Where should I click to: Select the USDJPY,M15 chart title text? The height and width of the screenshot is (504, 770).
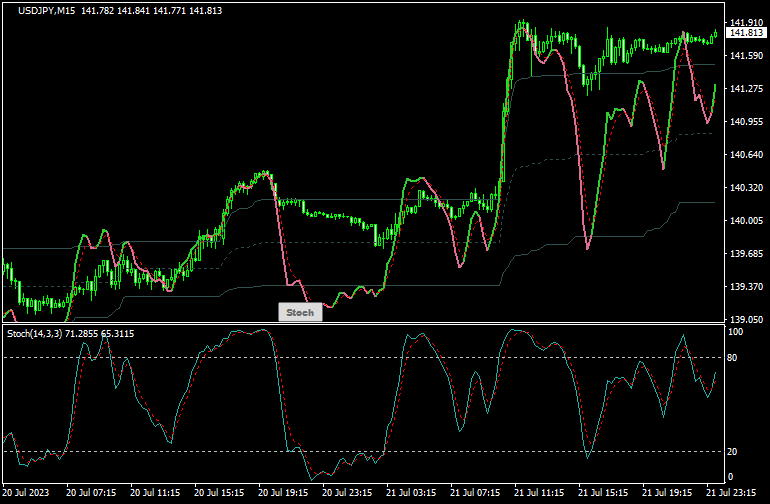[47, 10]
